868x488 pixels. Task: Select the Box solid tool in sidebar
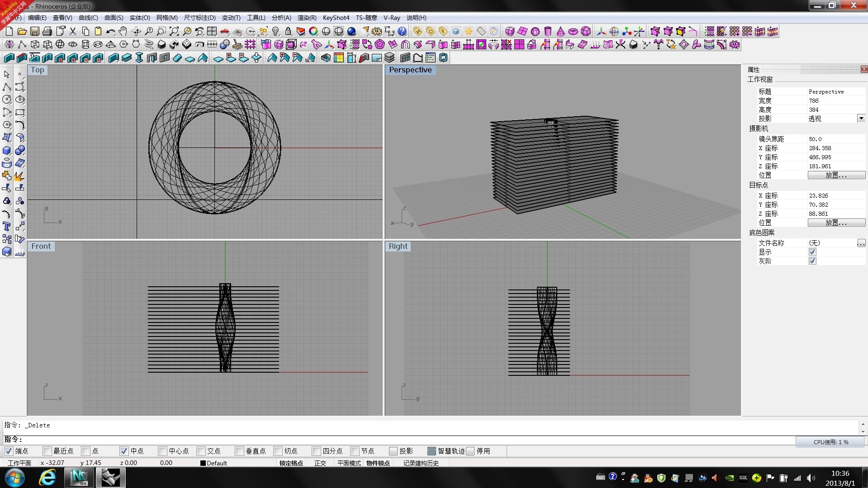point(7,150)
